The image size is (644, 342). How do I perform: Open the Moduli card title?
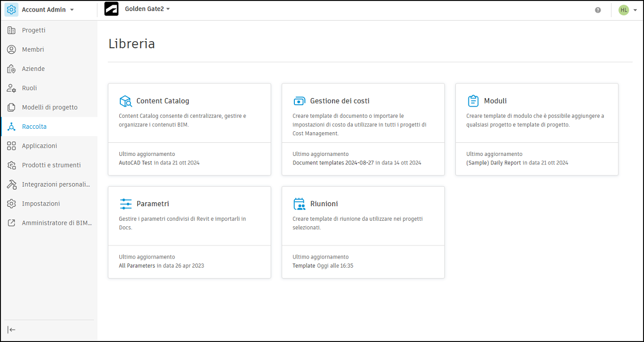(495, 101)
